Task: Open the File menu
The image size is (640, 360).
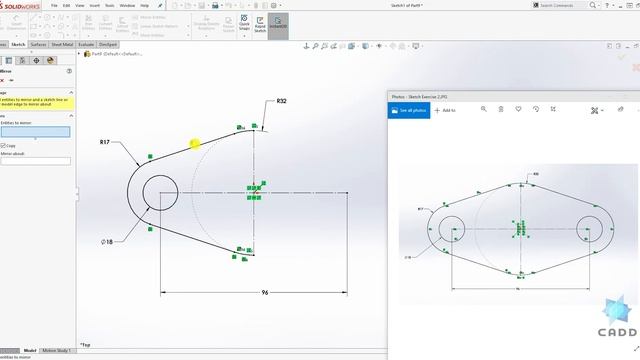Action: coord(54,6)
